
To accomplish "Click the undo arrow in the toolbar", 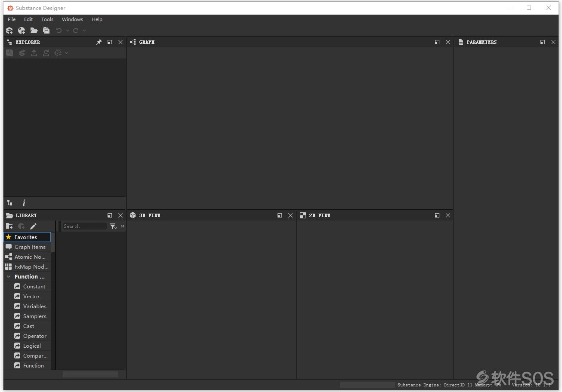I will 59,31.
